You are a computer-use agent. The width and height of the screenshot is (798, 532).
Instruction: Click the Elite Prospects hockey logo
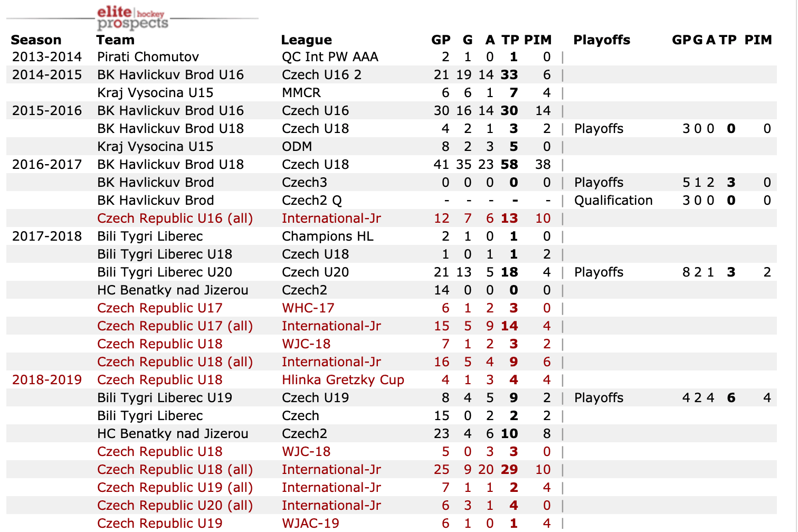point(132,18)
